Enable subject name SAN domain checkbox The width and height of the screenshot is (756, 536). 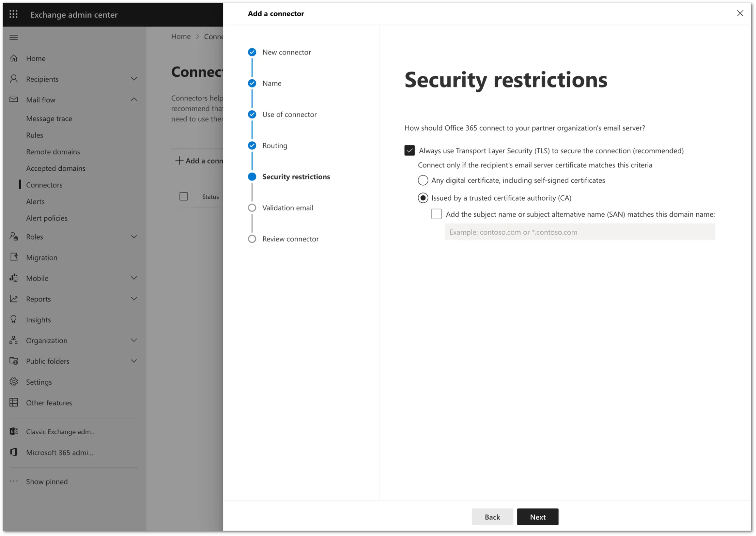(436, 214)
